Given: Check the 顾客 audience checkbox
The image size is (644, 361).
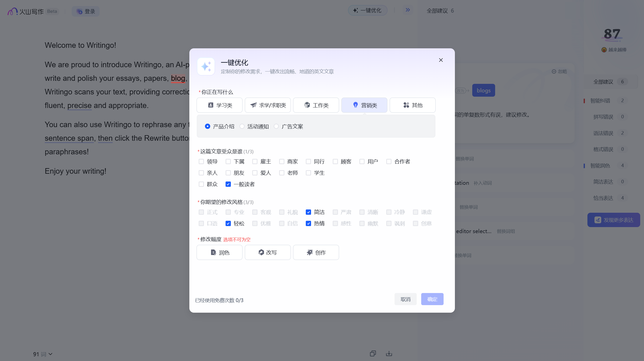Looking at the screenshot, I should [335, 161].
